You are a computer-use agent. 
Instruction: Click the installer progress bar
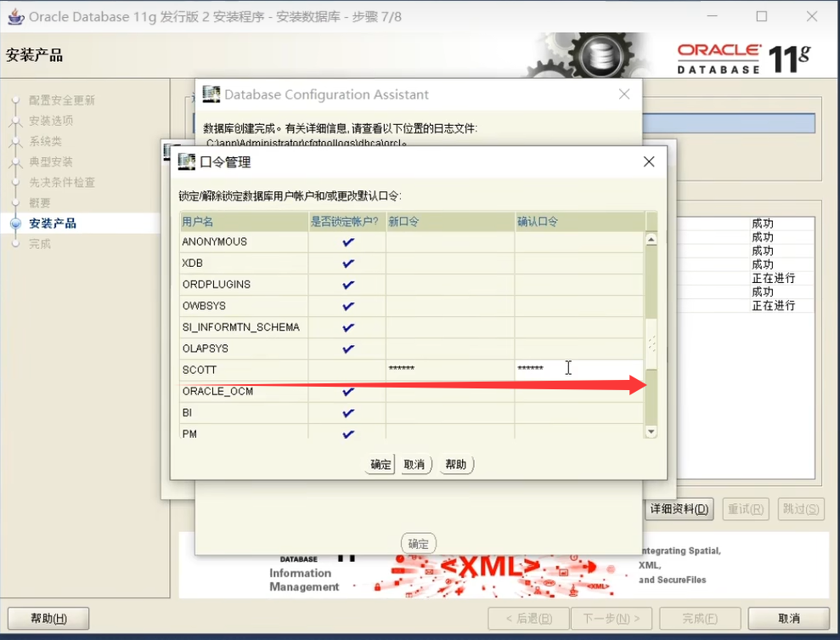coord(729,123)
